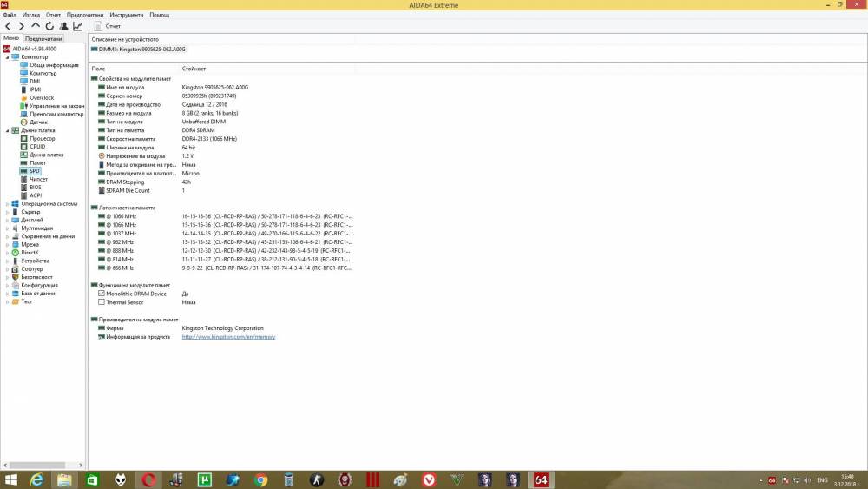Select Преносим компютър in the tree
This screenshot has height=489, width=868.
56,114
